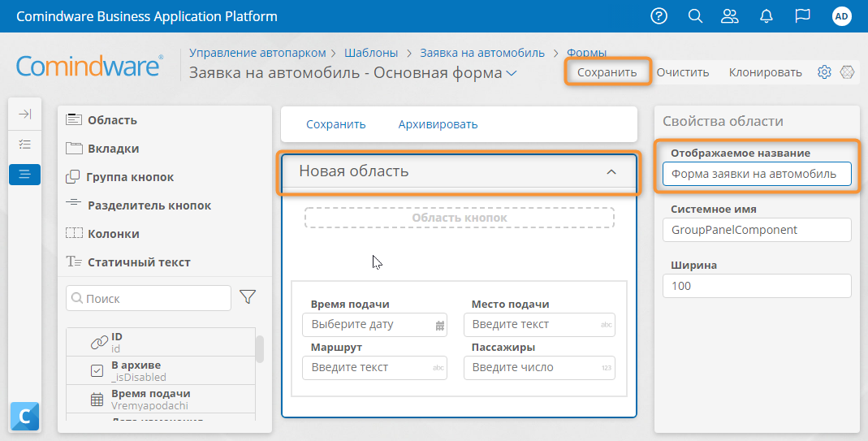Select the ID attribute row text
Viewport: 868px width, 441px height.
116,343
